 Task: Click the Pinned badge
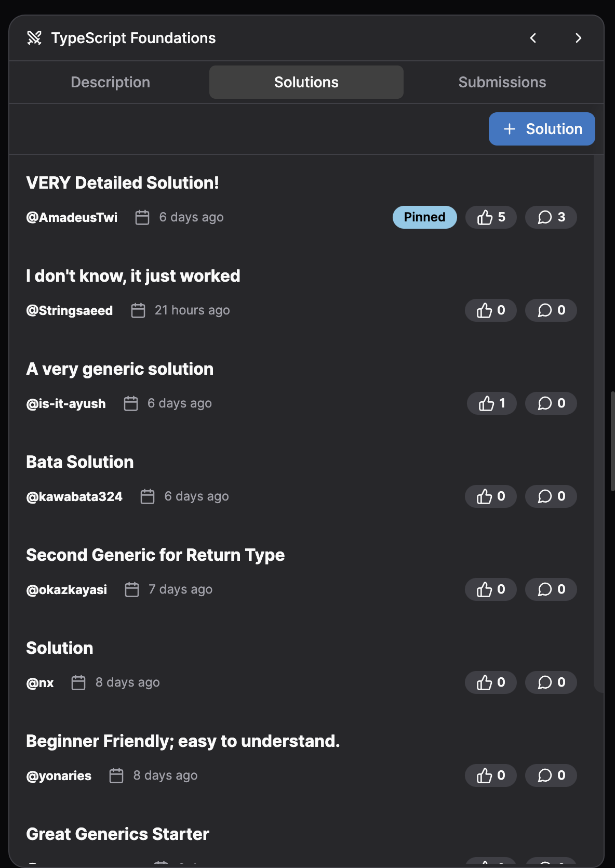424,217
